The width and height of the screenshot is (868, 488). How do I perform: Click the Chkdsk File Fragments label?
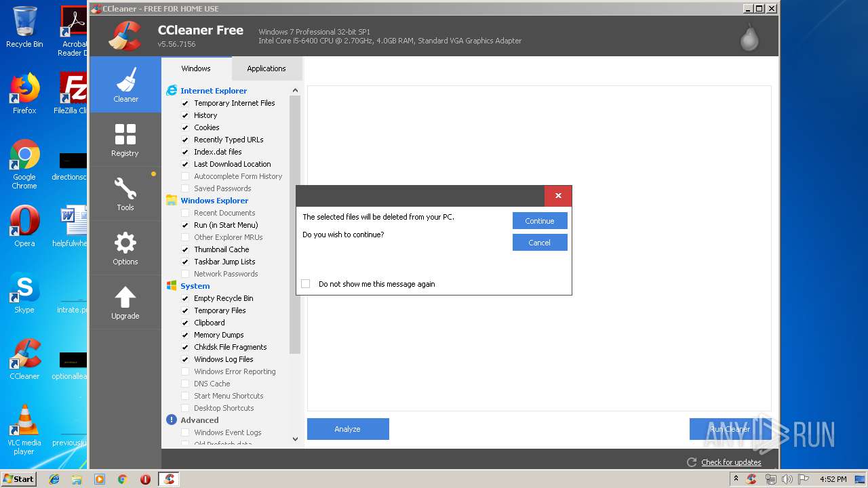pos(231,347)
